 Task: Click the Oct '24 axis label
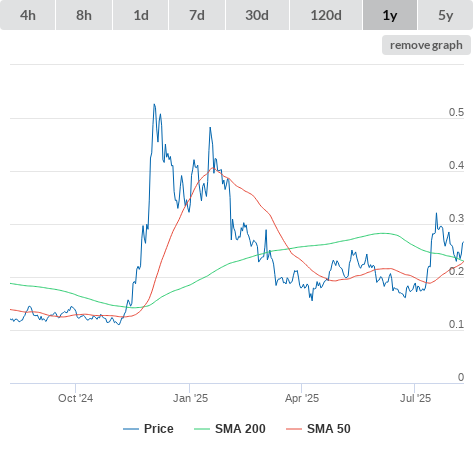pos(75,398)
